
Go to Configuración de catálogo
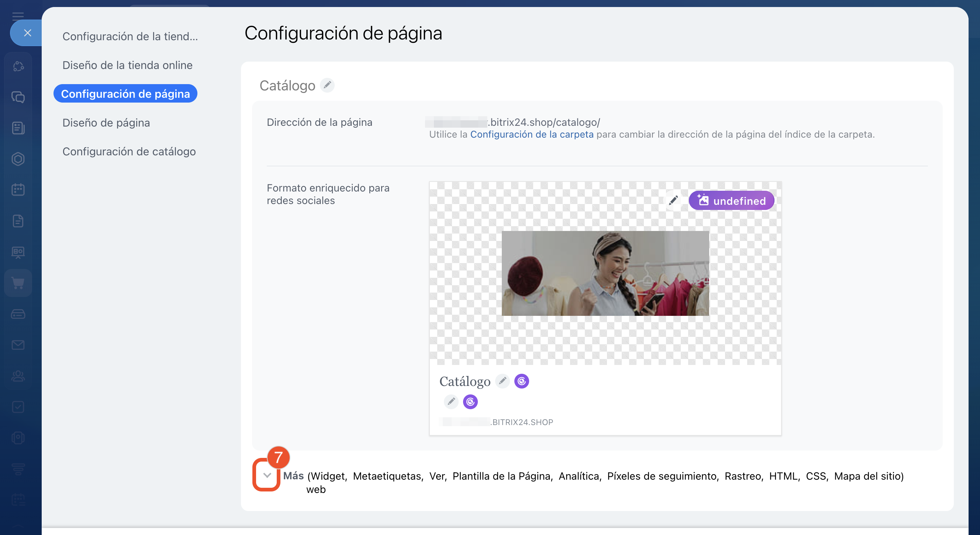(129, 151)
